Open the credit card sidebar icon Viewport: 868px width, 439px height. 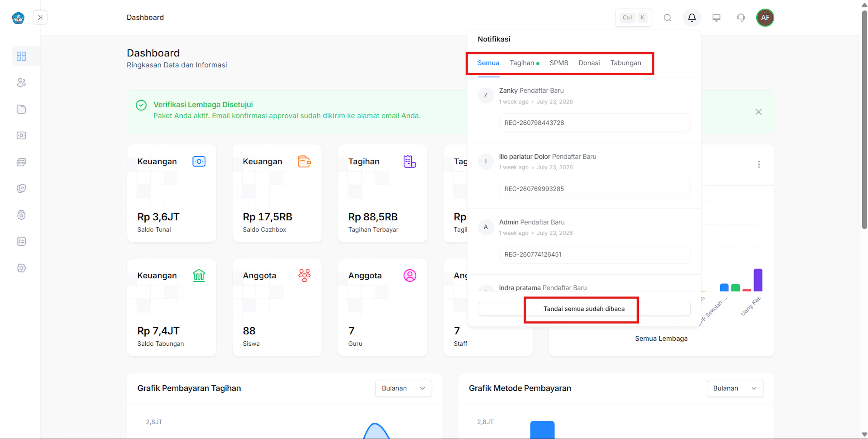point(21,162)
